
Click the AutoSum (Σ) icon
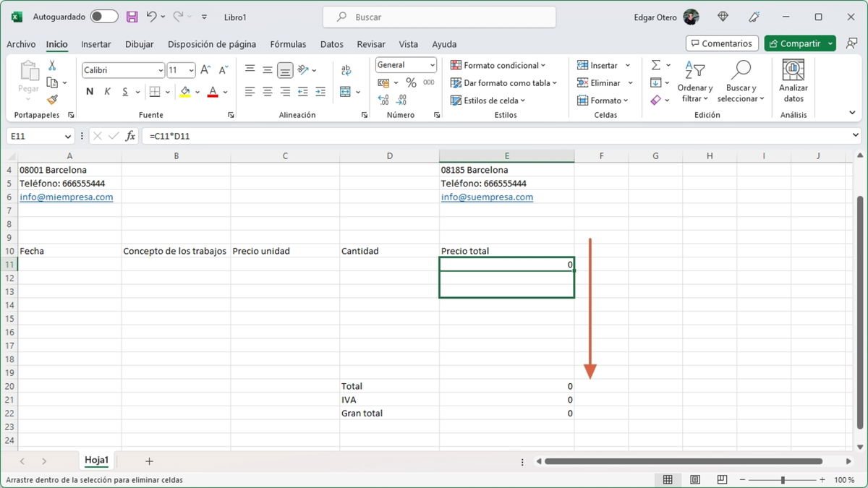[x=656, y=64]
